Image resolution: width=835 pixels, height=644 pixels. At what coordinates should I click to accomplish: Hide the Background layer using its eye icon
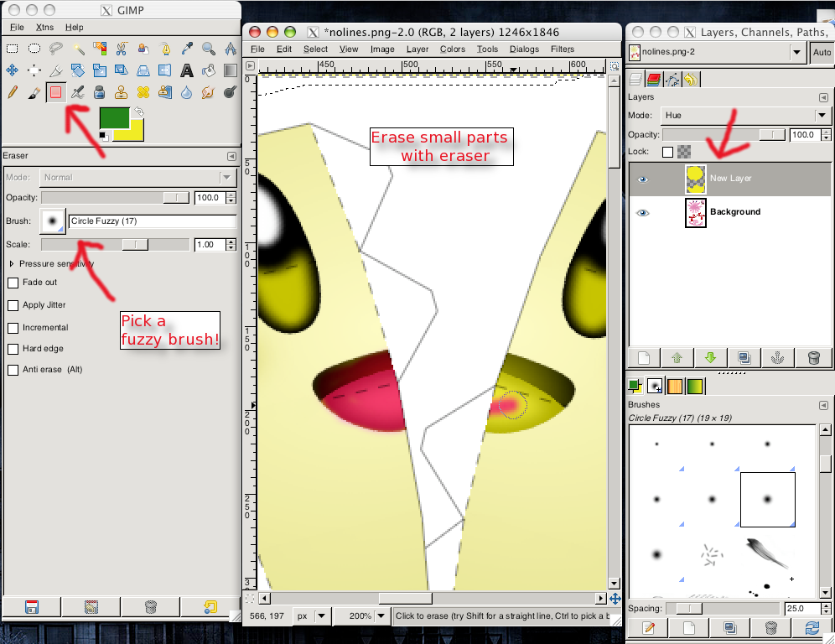point(643,213)
